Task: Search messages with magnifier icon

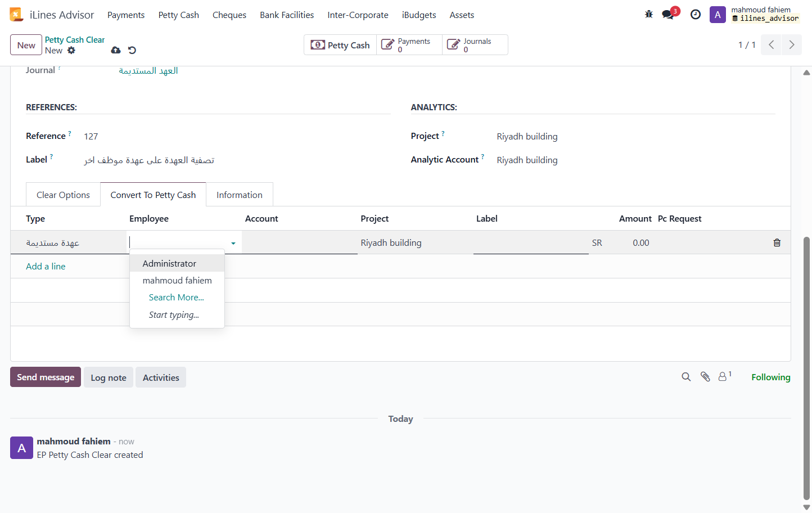Action: tap(686, 377)
